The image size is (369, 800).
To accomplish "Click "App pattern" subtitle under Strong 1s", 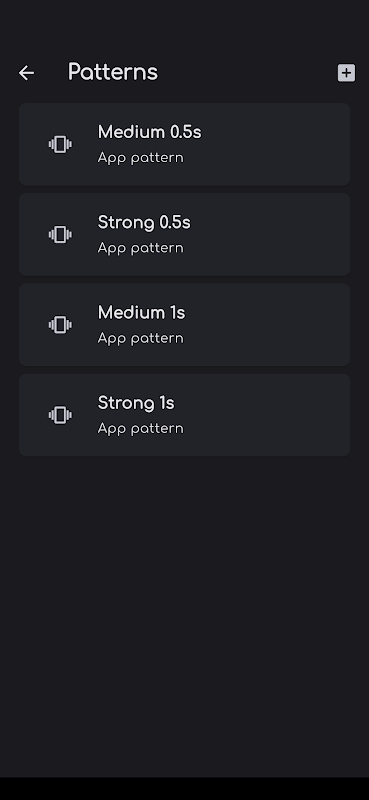I will coord(140,429).
